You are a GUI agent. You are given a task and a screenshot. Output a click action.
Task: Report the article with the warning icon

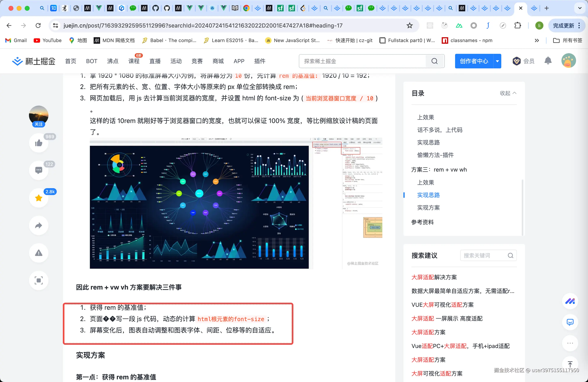(38, 253)
